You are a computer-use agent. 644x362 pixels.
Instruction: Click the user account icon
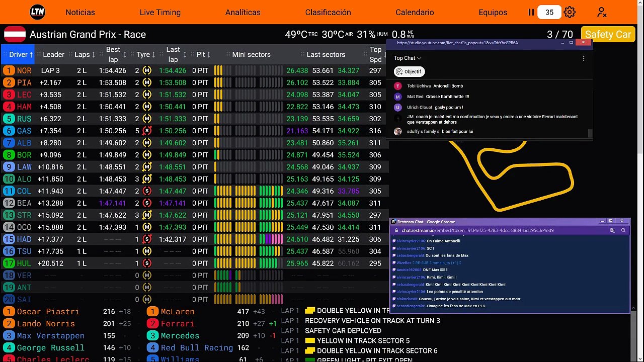coord(602,12)
